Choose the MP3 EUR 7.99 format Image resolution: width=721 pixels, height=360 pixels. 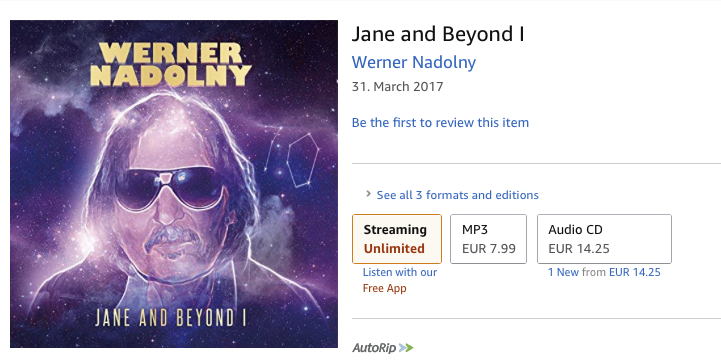pos(488,239)
